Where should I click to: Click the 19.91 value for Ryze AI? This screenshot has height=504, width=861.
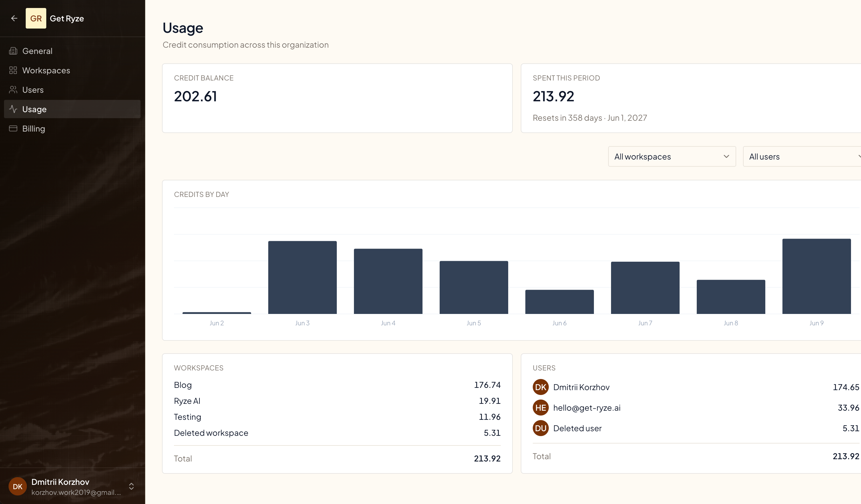click(x=490, y=401)
